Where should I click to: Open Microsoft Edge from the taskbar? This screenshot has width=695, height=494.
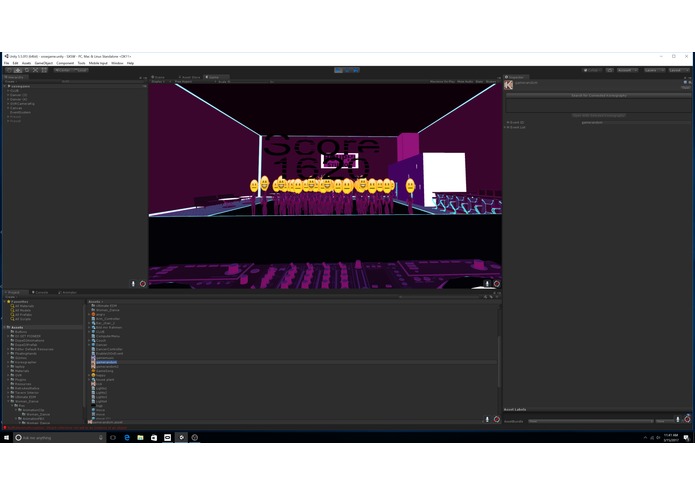click(x=127, y=437)
